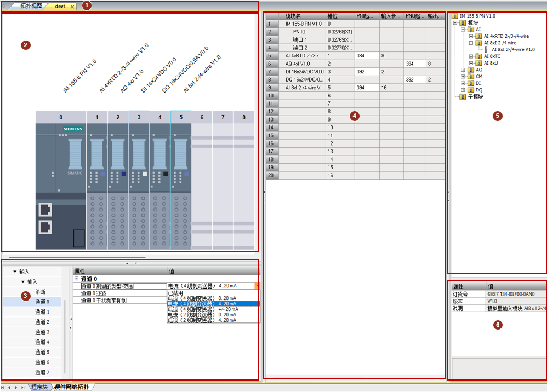Collapse the 通道 0 property group
Screen dimensions: 547x392
[x=76, y=279]
